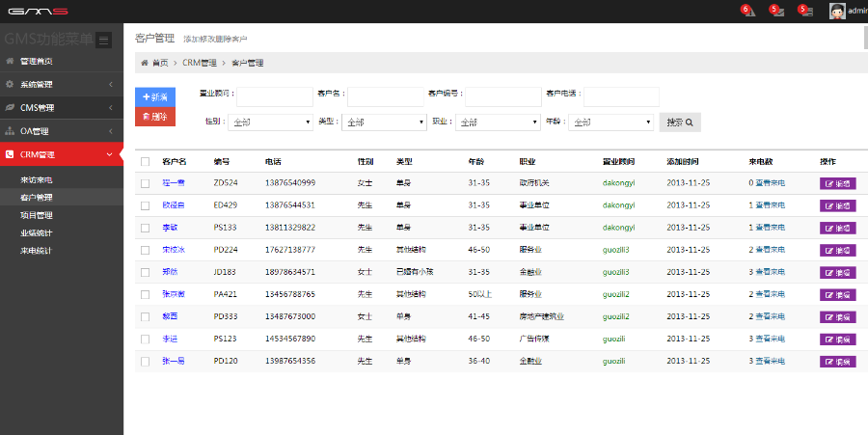Image resolution: width=868 pixels, height=435 pixels.
Task: Select 来电统计 in the sidebar submenu
Action: click(x=37, y=250)
